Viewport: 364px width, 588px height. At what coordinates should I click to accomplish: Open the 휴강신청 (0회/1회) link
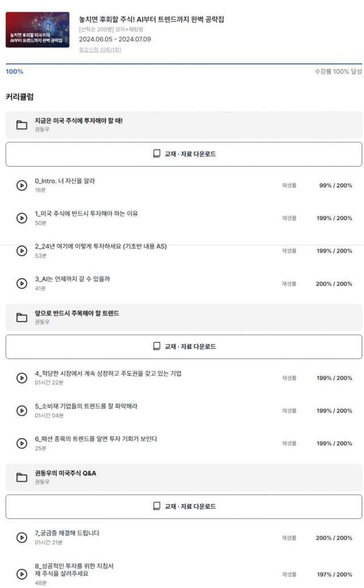[100, 49]
